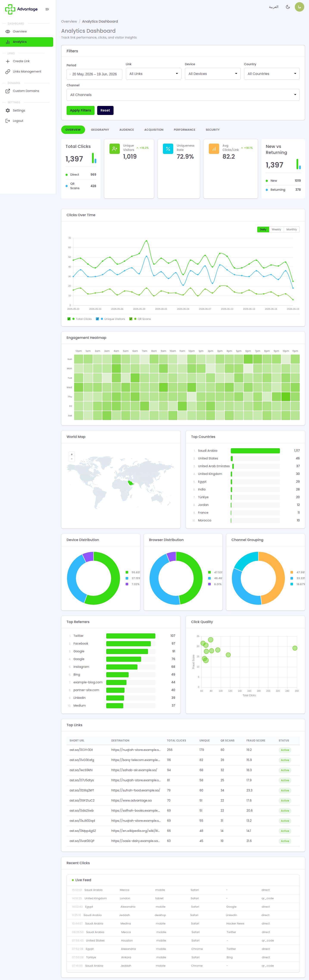Click the Create Link plus icon
The width and height of the screenshot is (309, 980).
coord(8,61)
